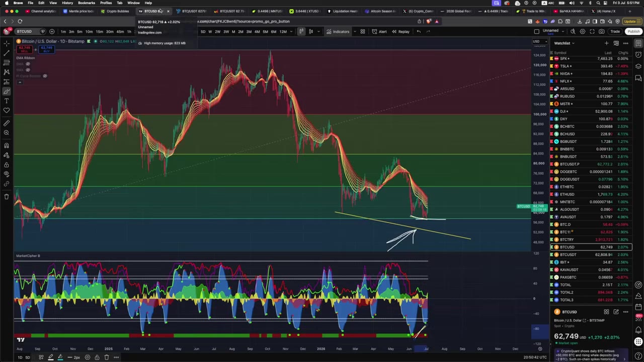Image resolution: width=644 pixels, height=362 pixels.
Task: Add symbol to Watchlist plus icon
Action: pos(606,43)
